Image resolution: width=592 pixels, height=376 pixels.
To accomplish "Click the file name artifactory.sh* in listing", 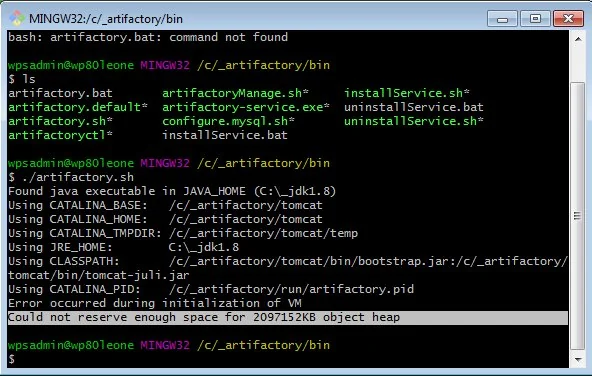I will pyautogui.click(x=60, y=121).
